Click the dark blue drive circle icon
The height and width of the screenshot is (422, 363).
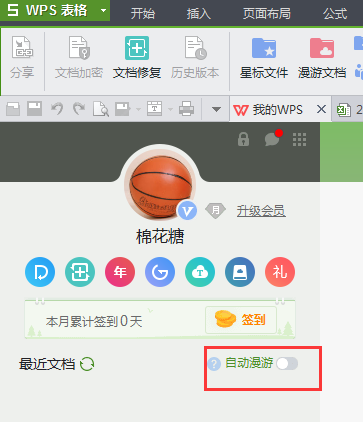[240, 272]
